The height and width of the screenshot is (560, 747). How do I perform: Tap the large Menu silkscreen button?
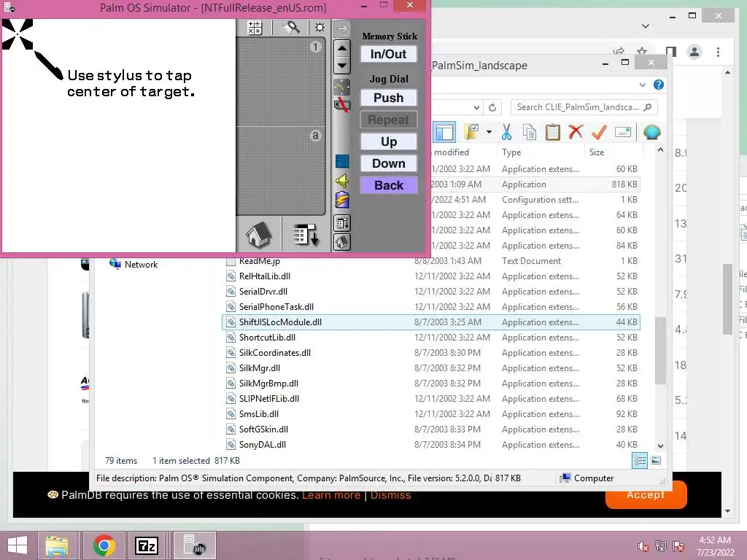(305, 234)
